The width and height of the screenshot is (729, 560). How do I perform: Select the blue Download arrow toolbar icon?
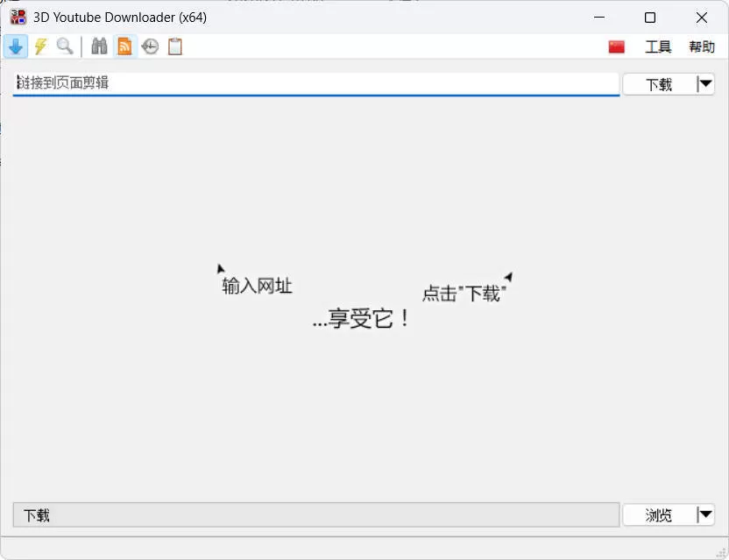tap(16, 46)
